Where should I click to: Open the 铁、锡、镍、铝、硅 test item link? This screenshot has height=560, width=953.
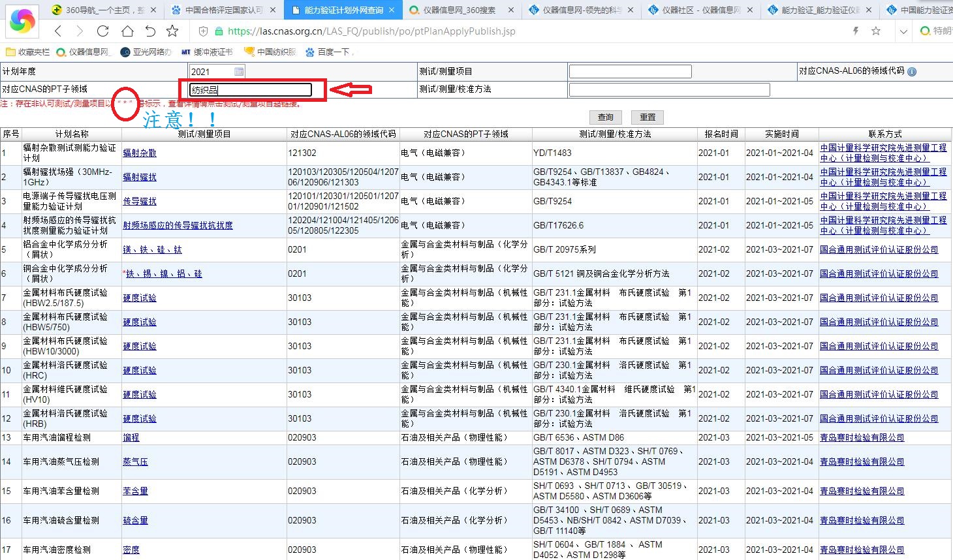pyautogui.click(x=164, y=273)
